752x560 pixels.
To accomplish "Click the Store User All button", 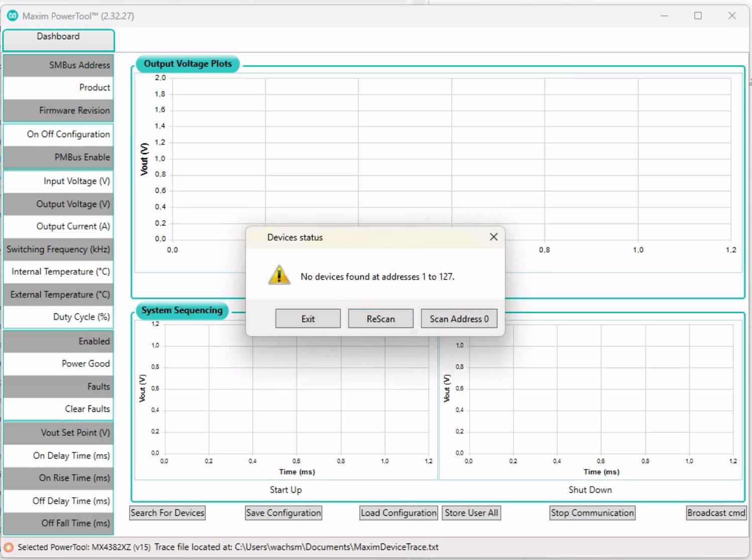I will (x=471, y=513).
